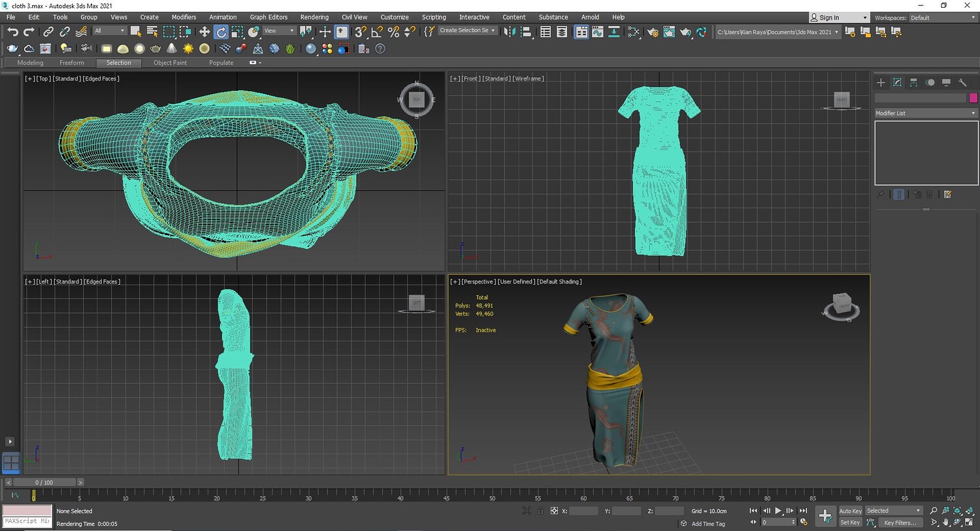This screenshot has height=531, width=980.
Task: Toggle Absolute/Offset transform type-in mode
Action: pos(554,511)
